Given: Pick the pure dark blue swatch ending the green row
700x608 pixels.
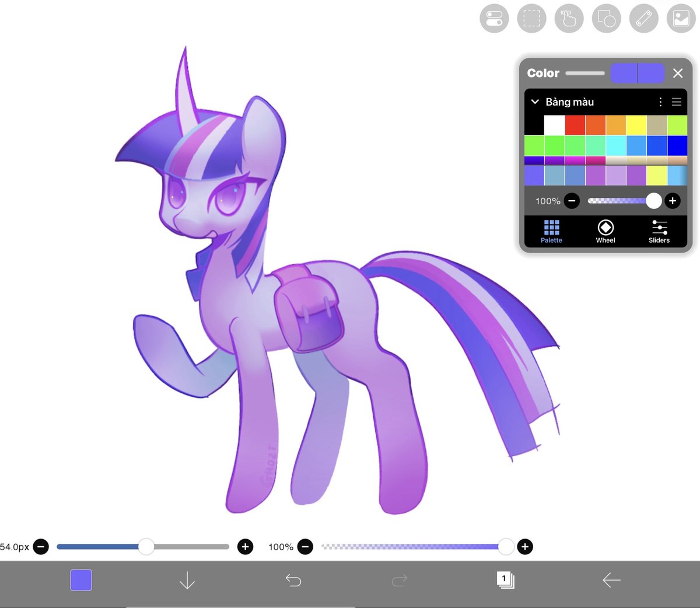Looking at the screenshot, I should pos(677,145).
